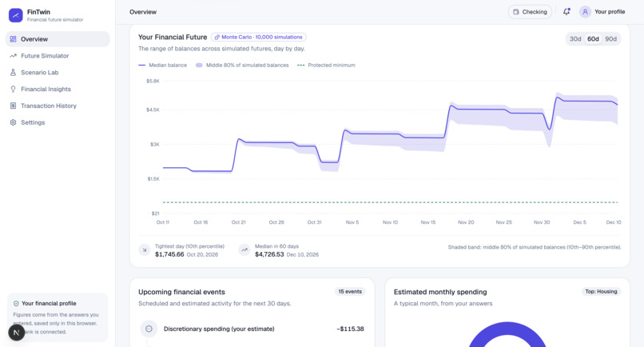
Task: Select the 60d chart range
Action: pos(593,39)
